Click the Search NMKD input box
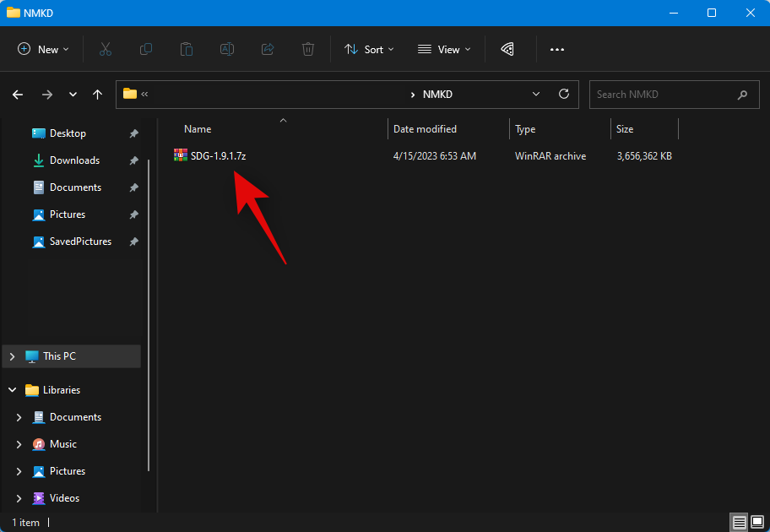 coord(661,95)
